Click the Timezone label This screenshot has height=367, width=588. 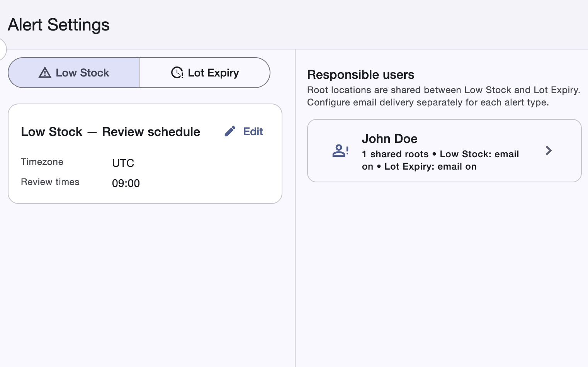coord(42,162)
